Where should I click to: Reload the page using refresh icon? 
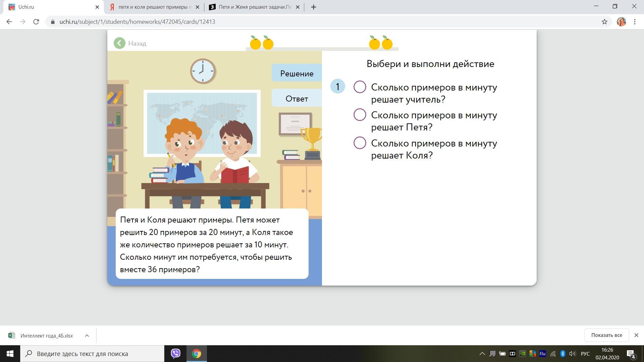36,22
